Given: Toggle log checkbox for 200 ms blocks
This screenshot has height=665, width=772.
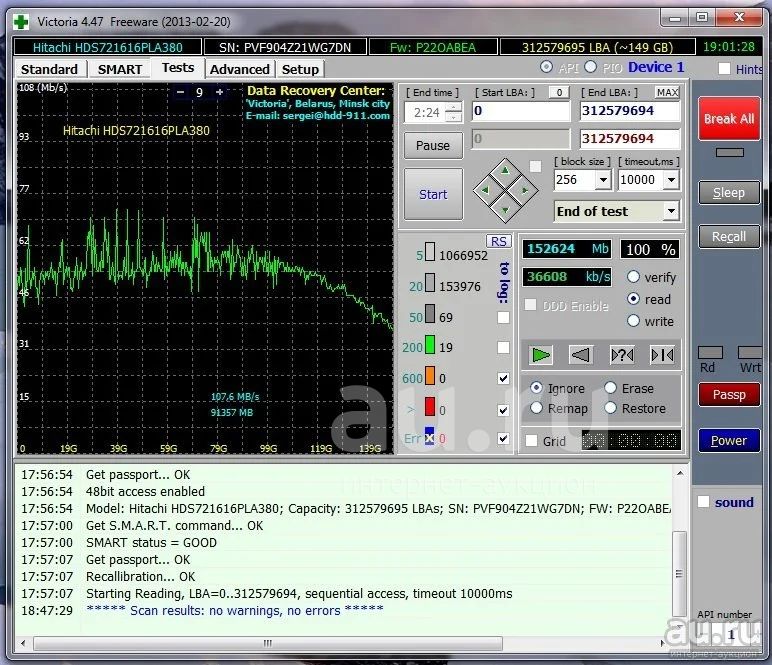Looking at the screenshot, I should coord(503,348).
